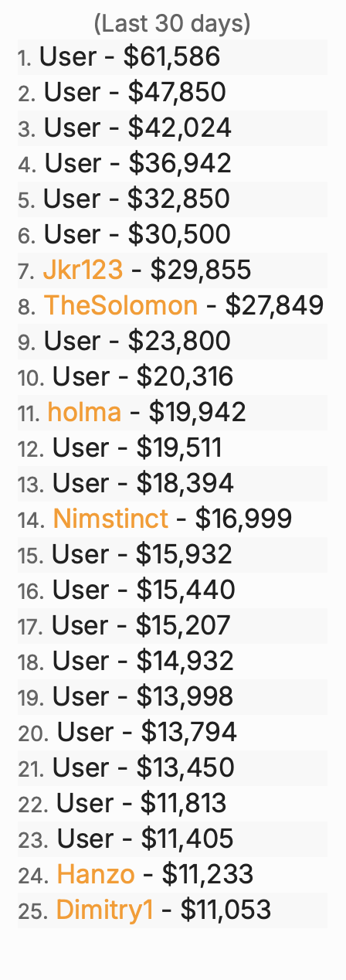Select entry number 10 with $20,316
This screenshot has width=346, height=980.
click(x=173, y=376)
